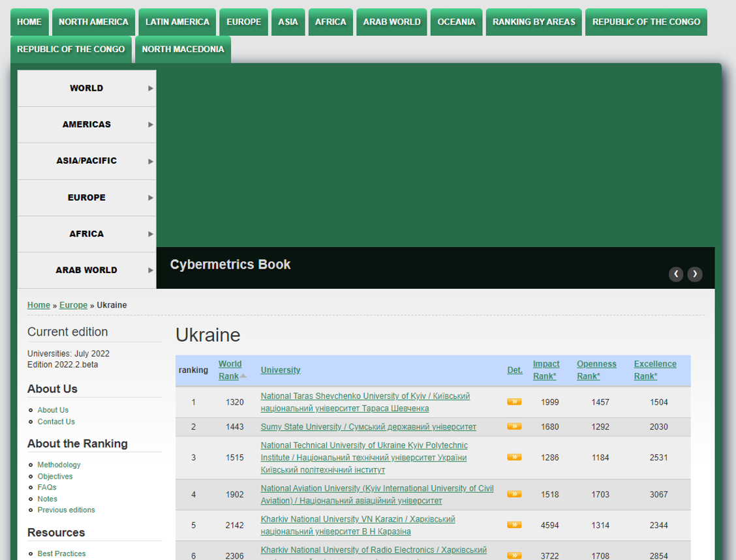Expand the AMERICAS side menu
Screen dimensions: 736x560
click(x=87, y=125)
